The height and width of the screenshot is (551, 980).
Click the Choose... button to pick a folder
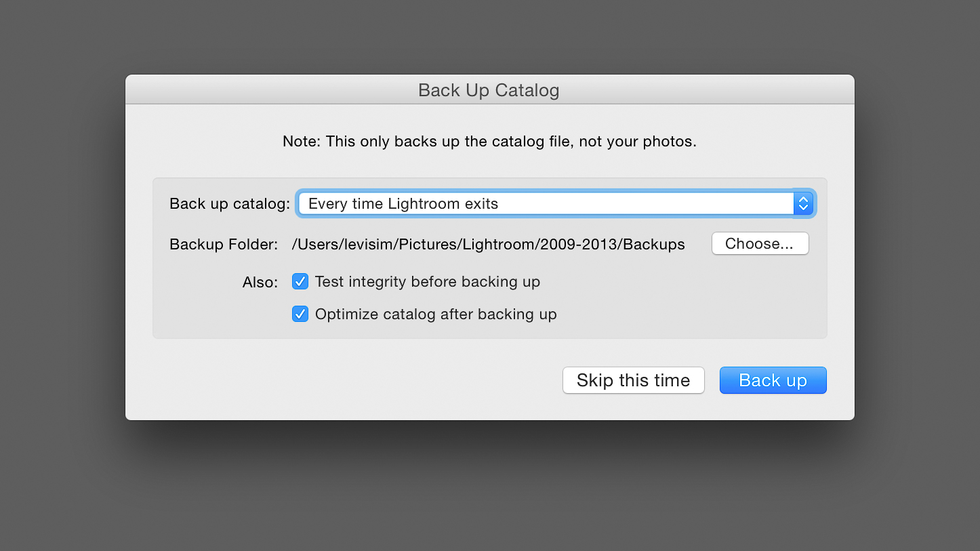click(x=760, y=243)
